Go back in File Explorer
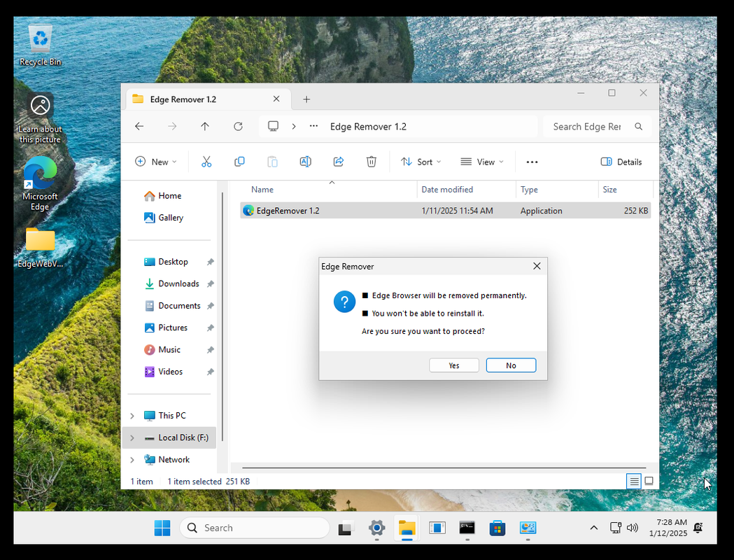 [x=139, y=127]
